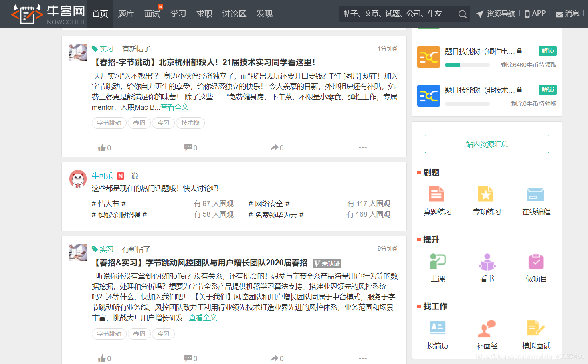This screenshot has height=364, width=588.
Task: Click the 实习 category label of first post
Action: tap(103, 49)
